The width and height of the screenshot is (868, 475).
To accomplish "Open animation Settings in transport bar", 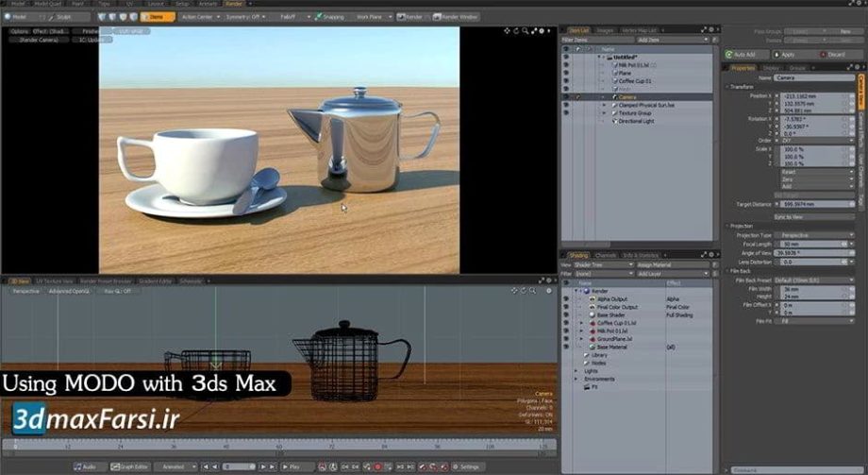I will (x=468, y=467).
